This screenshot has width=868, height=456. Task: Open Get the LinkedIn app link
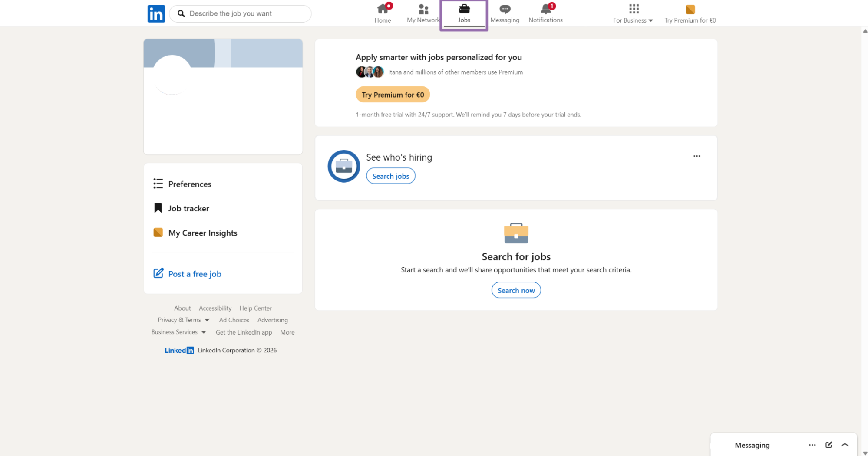[x=244, y=332]
